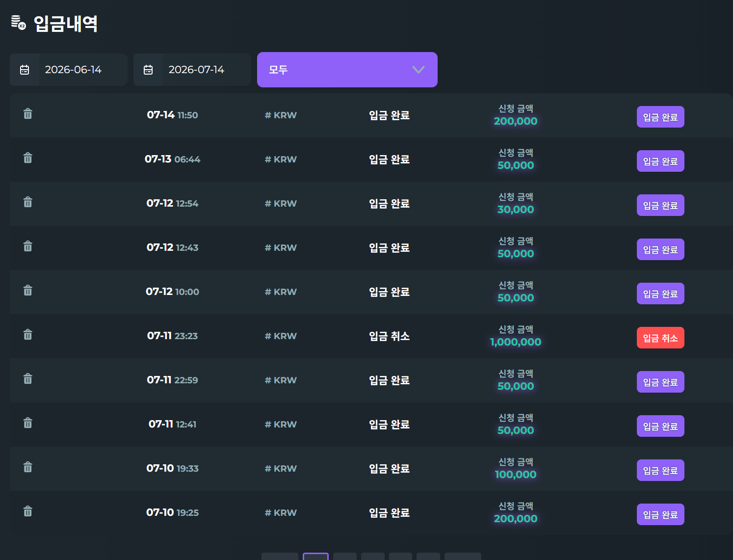Delete the 07-10 19:33 deposit record

(28, 467)
